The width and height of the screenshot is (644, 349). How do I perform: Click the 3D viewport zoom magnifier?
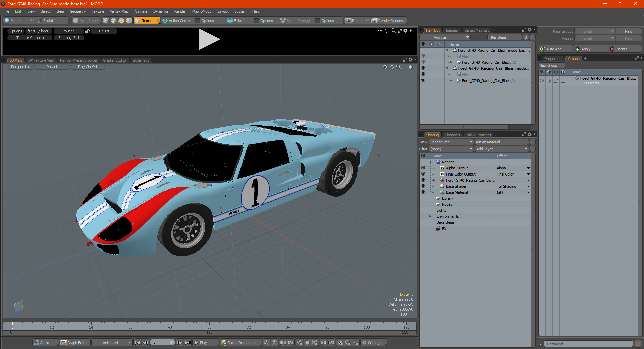click(399, 67)
